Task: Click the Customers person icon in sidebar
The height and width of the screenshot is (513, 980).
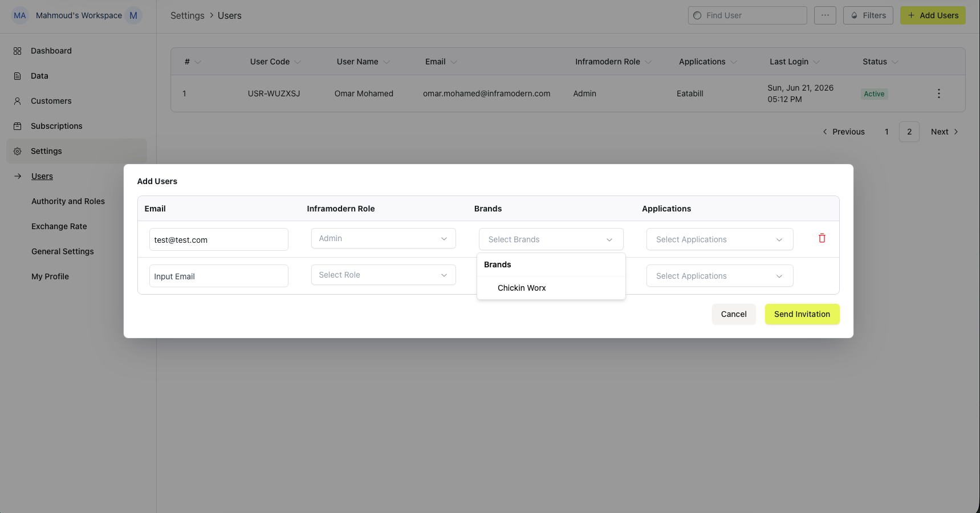Action: pos(17,101)
